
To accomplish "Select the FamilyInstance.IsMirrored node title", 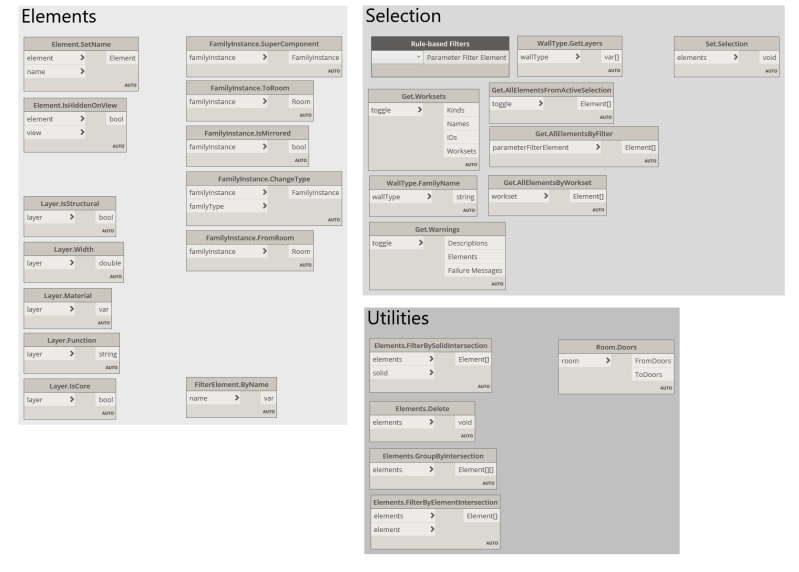I will click(x=247, y=133).
